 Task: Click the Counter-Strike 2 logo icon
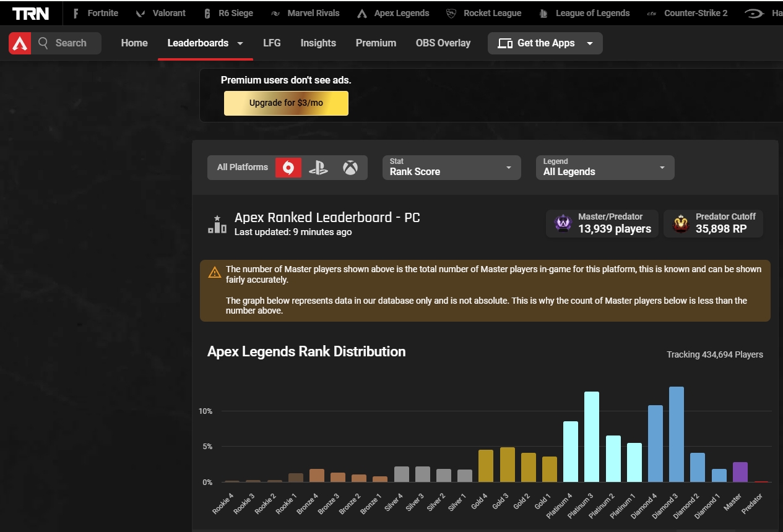(652, 14)
